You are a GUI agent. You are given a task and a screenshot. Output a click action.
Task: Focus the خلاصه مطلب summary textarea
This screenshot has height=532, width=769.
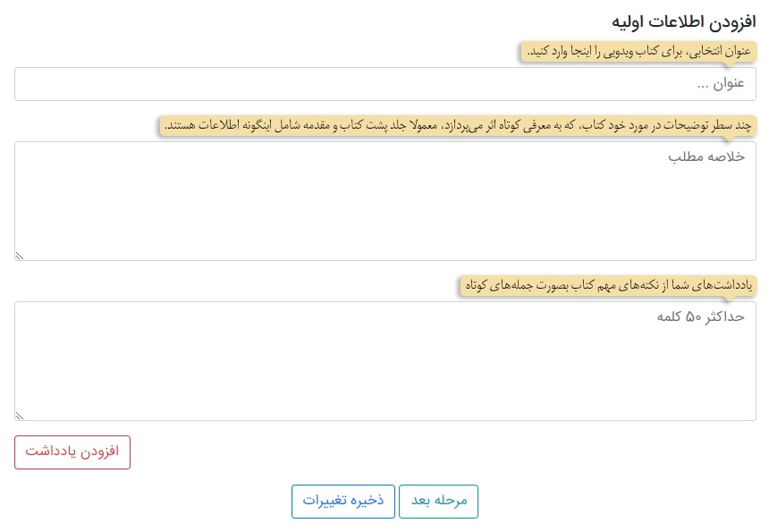(x=385, y=201)
